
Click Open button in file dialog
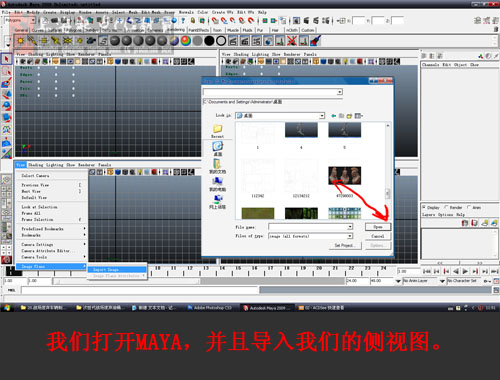(x=378, y=227)
